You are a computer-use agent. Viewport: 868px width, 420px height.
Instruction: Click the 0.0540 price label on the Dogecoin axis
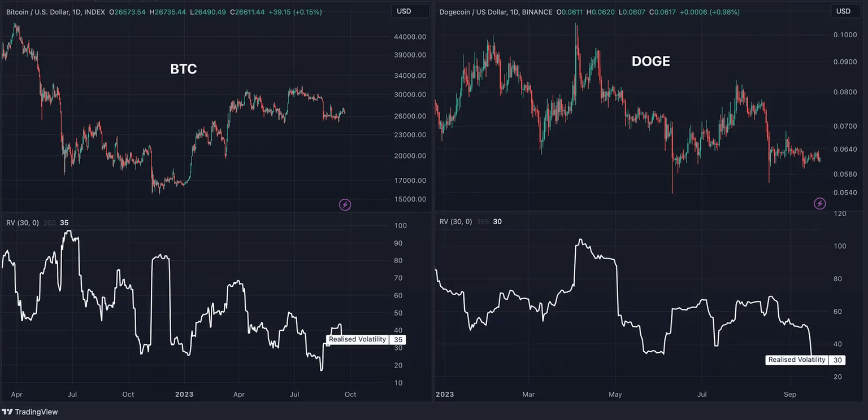pos(845,193)
